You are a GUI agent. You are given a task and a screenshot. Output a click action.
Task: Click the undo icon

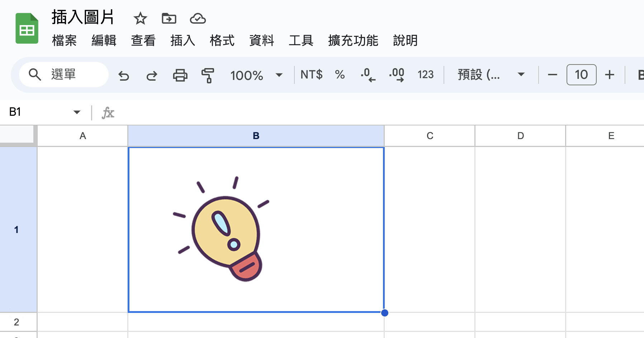tap(124, 75)
